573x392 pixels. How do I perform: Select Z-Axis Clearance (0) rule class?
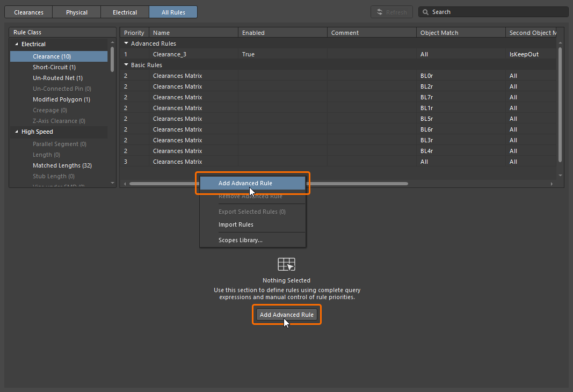click(59, 121)
